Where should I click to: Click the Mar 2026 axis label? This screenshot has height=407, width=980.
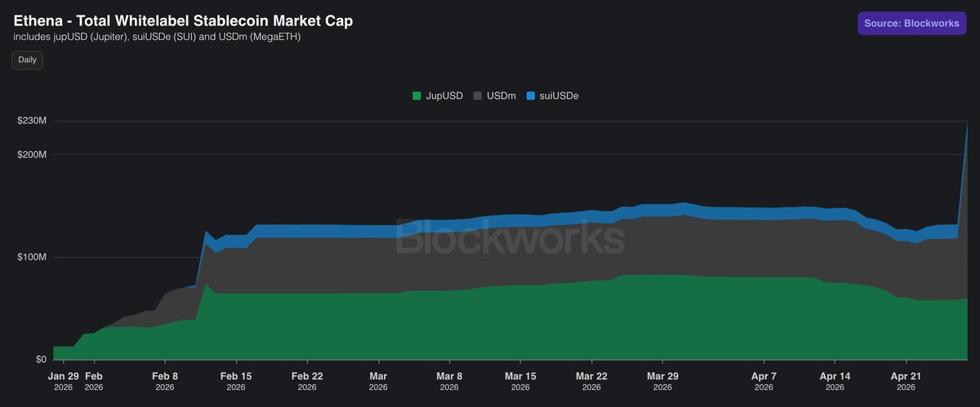pos(379,381)
